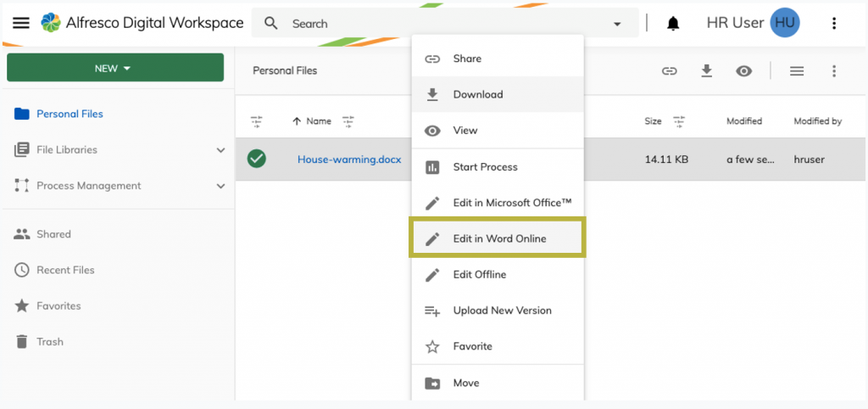Select Start Process menu item

(x=498, y=167)
